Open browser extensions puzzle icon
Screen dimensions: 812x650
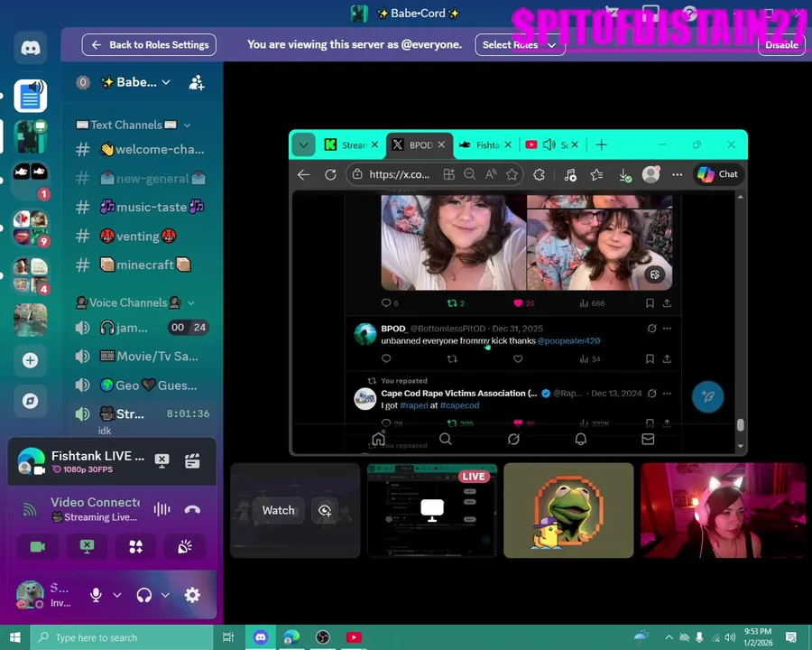tap(540, 174)
